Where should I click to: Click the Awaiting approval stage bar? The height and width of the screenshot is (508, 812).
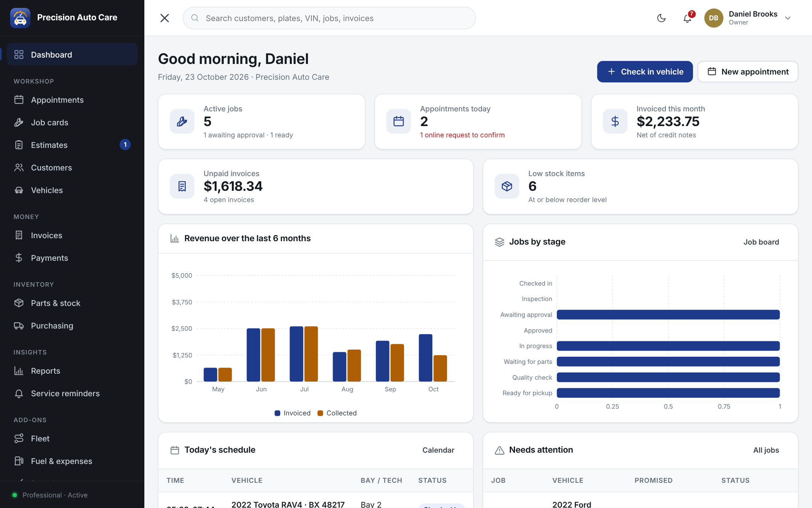click(x=668, y=315)
